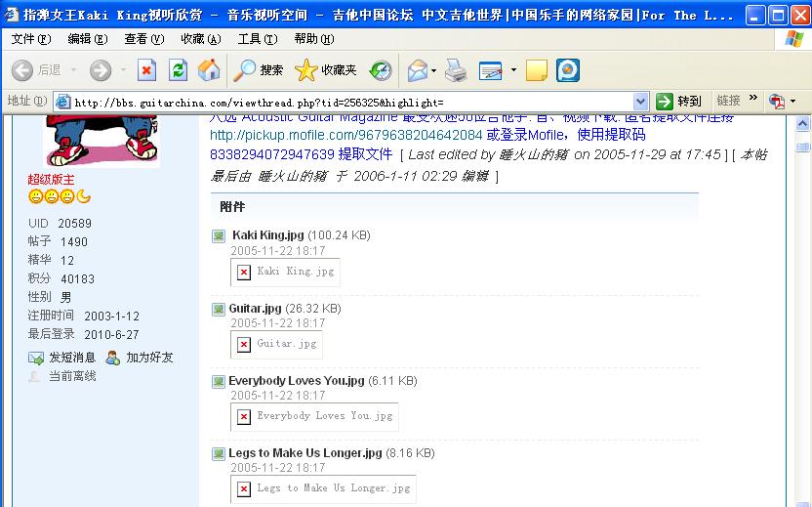
Task: Open the Kaki King.jpg attachment link
Action: [x=268, y=235]
